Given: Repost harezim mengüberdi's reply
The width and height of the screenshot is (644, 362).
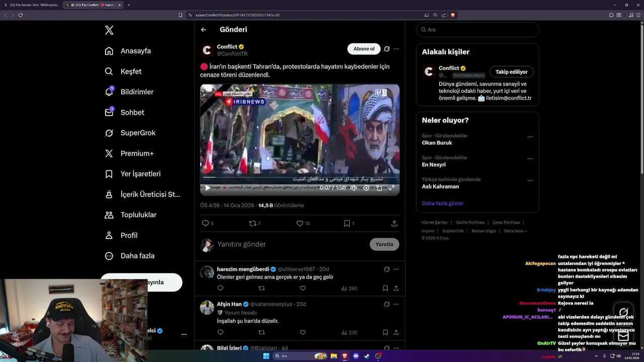Looking at the screenshot, I should pos(262,288).
